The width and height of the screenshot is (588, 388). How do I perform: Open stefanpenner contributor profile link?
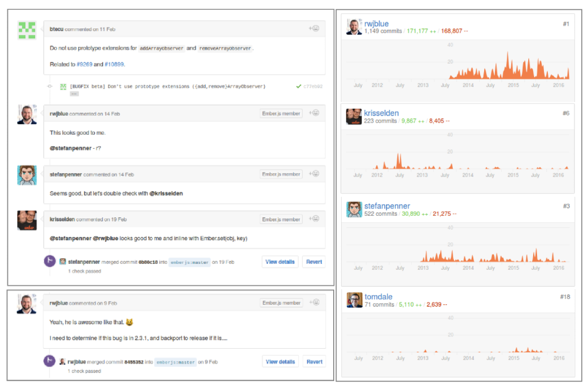387,206
